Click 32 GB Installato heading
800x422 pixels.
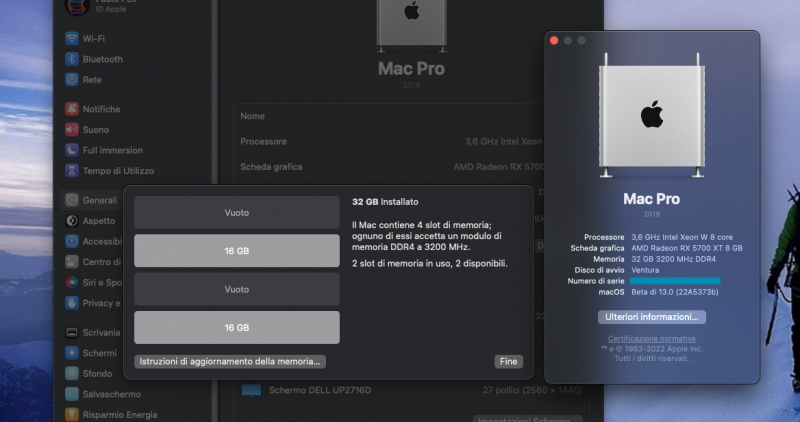(x=385, y=202)
